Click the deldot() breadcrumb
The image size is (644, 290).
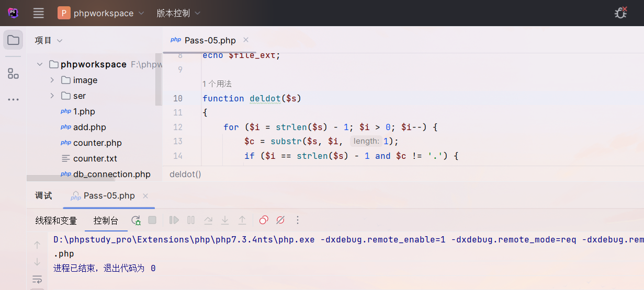[185, 174]
